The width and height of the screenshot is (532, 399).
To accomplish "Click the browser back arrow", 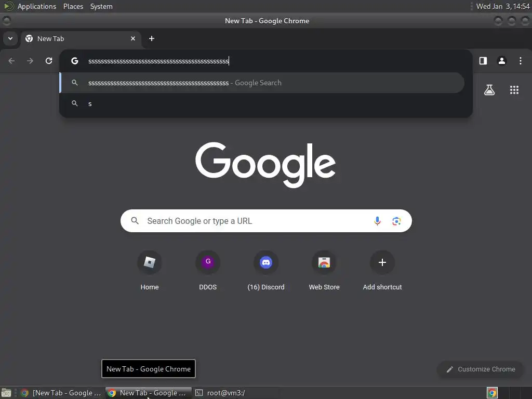I will click(x=11, y=61).
